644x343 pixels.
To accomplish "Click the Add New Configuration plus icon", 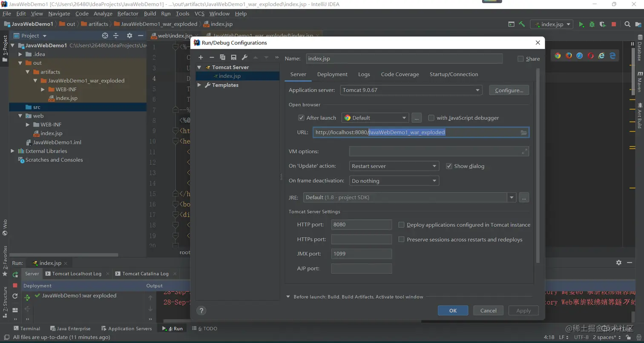I will point(201,57).
